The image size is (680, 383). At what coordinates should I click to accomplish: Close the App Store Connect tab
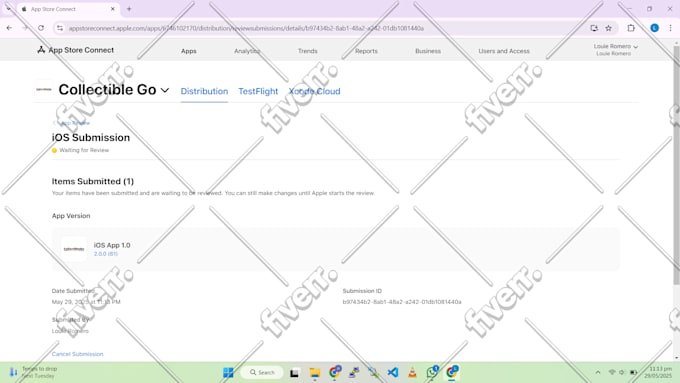(x=113, y=9)
